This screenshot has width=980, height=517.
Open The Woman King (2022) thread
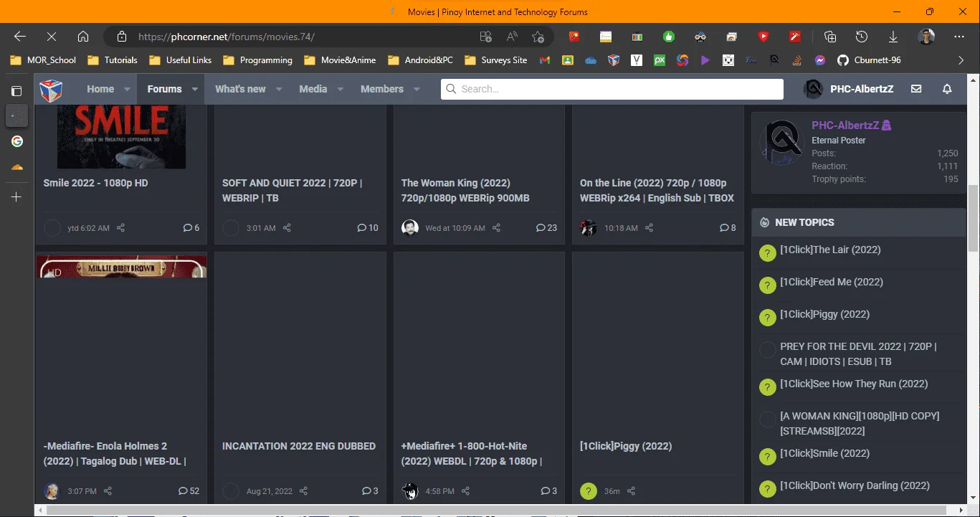[x=465, y=191]
